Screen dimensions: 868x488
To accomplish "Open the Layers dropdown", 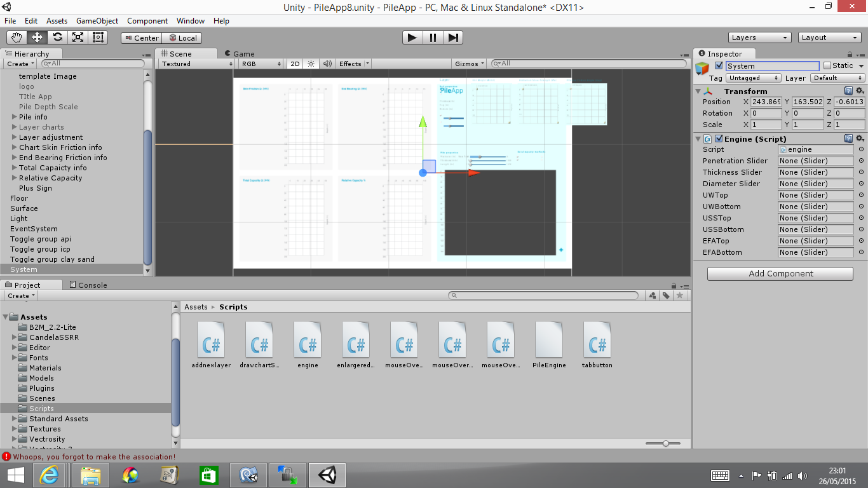I will pyautogui.click(x=759, y=37).
